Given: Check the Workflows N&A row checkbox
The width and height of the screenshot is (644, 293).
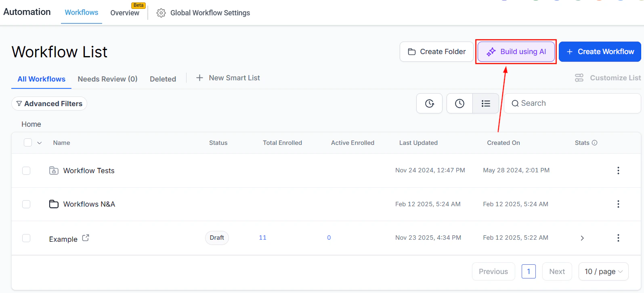Looking at the screenshot, I should point(26,204).
